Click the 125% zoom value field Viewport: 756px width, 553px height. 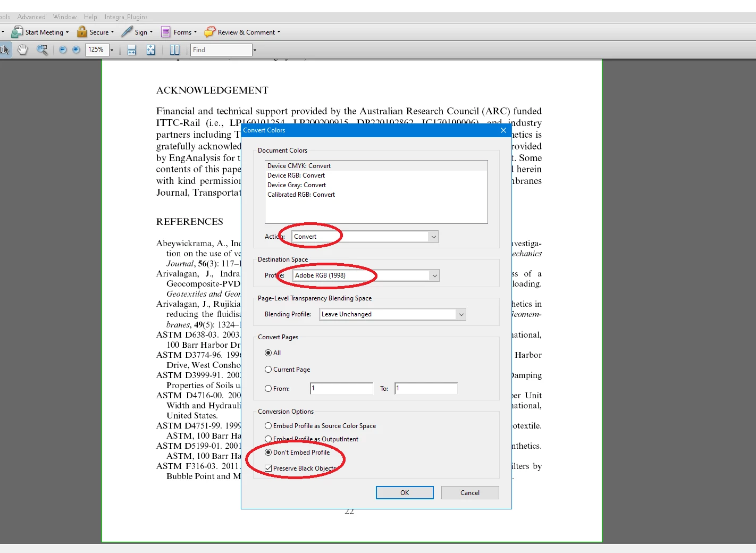pyautogui.click(x=97, y=50)
